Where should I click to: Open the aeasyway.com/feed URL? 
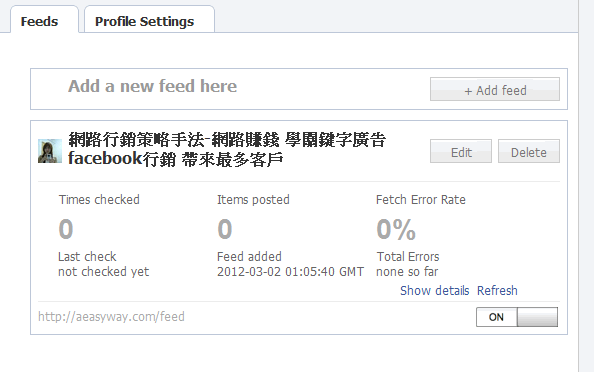pyautogui.click(x=111, y=316)
